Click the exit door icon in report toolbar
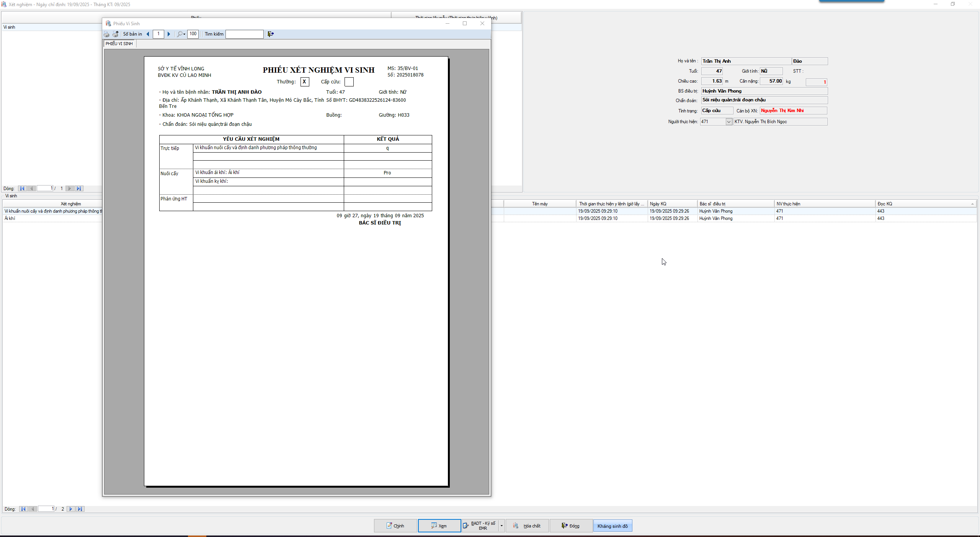This screenshot has width=980, height=537. [x=271, y=34]
